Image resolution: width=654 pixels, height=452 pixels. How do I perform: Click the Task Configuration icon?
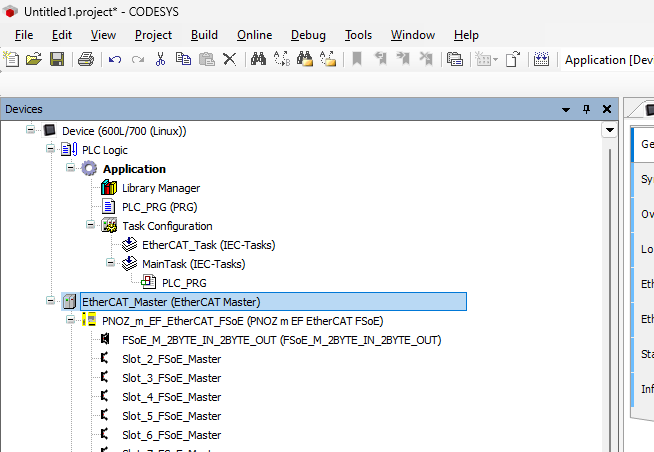click(109, 226)
